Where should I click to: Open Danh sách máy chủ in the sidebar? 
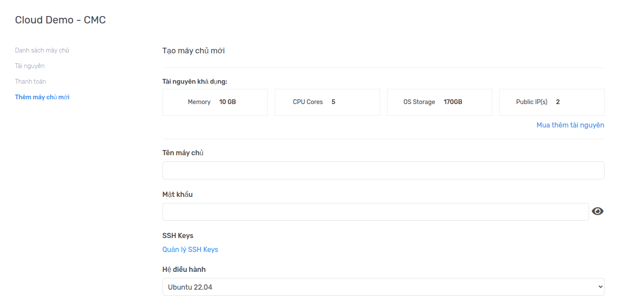(x=42, y=50)
